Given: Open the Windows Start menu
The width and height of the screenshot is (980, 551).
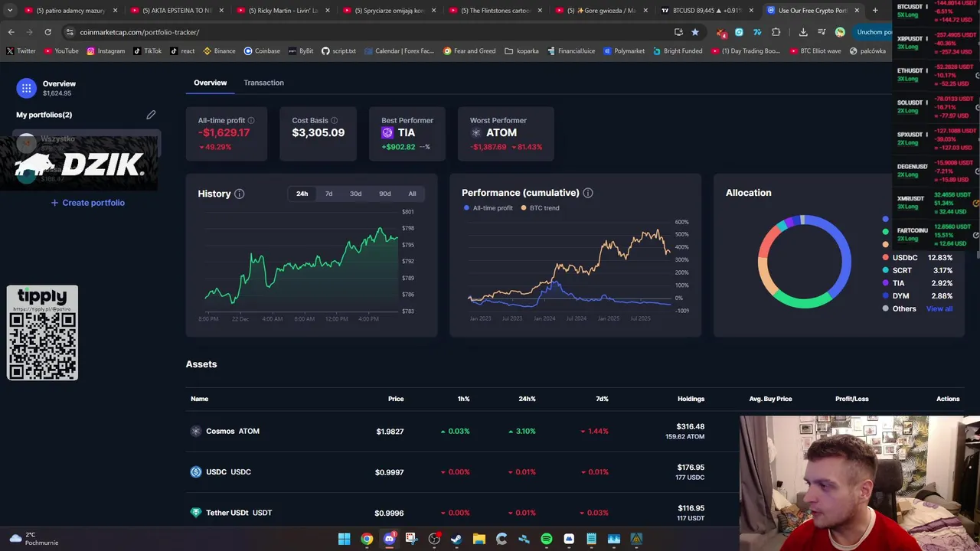Looking at the screenshot, I should (345, 539).
